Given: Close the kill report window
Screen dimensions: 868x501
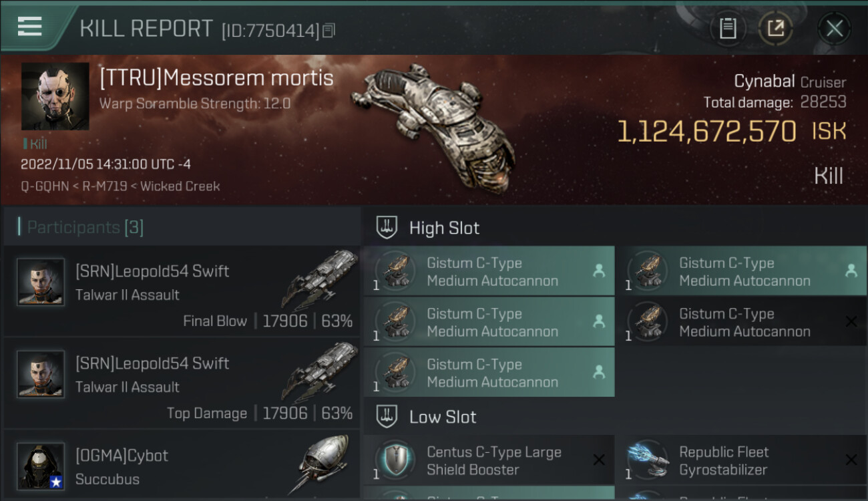Looking at the screenshot, I should tap(834, 29).
